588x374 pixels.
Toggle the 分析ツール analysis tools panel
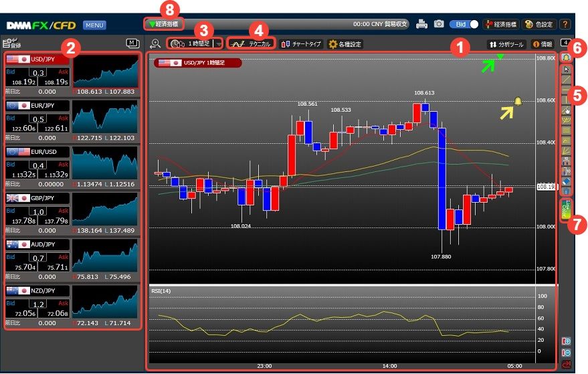pyautogui.click(x=506, y=44)
